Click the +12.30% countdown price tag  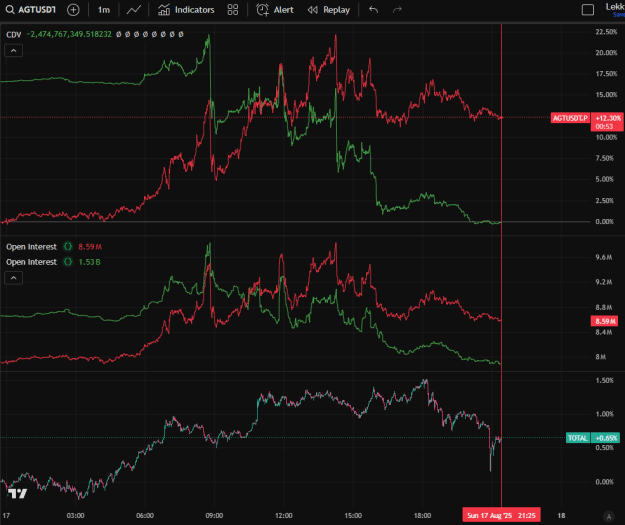(x=607, y=122)
